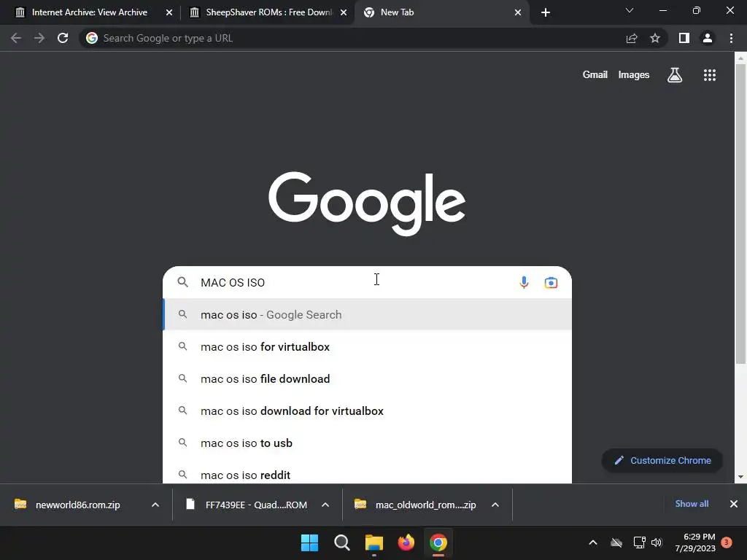Open Google Images link
747x560 pixels.
(x=634, y=75)
